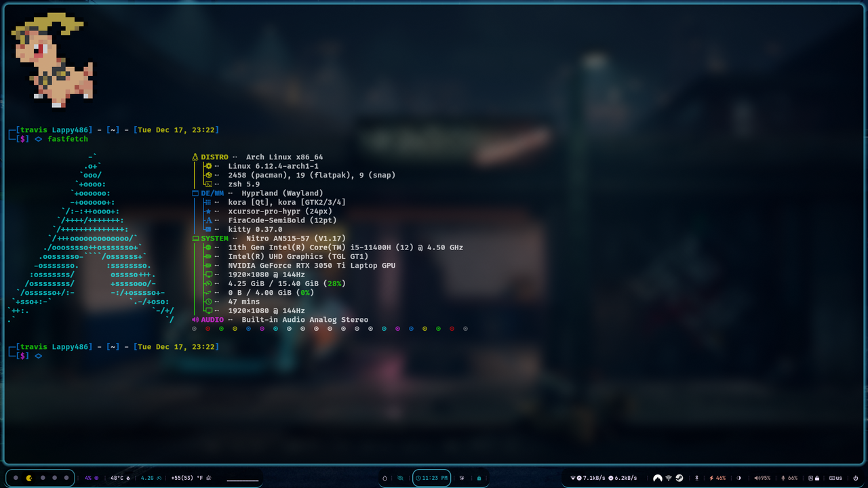Viewport: 868px width, 488px height.
Task: Click the 'zsh 5.9' shell line
Action: click(x=243, y=184)
